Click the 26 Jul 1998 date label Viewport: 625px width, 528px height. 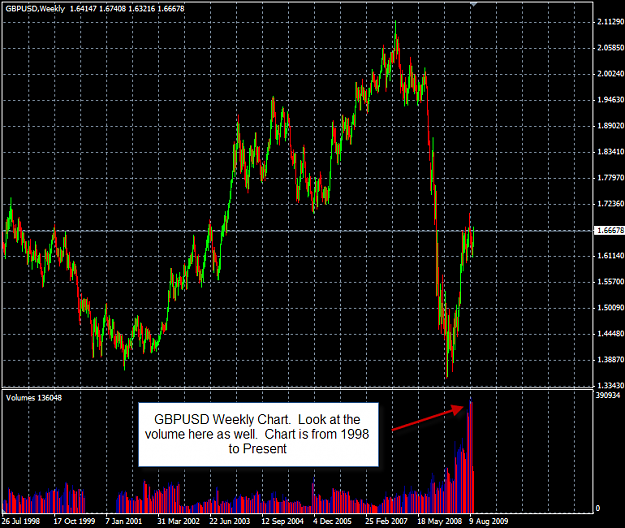tap(21, 521)
